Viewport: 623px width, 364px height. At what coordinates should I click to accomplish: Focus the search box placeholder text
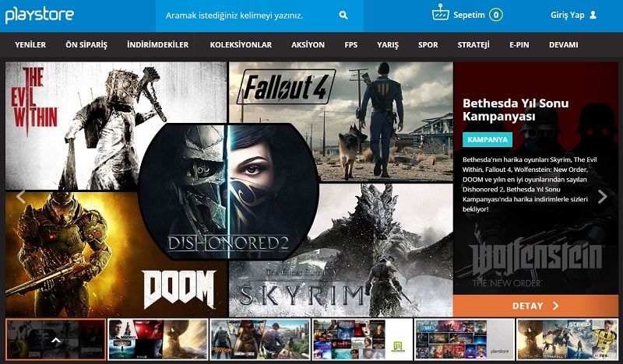(234, 16)
